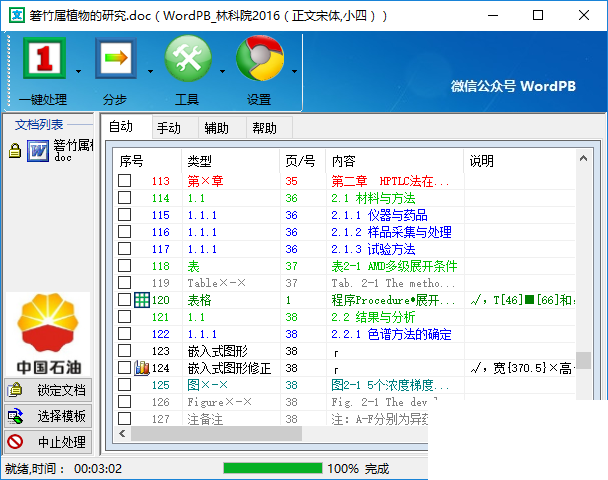This screenshot has width=608, height=480.
Task: Tick the checkbox for row 121
Action: tap(124, 317)
